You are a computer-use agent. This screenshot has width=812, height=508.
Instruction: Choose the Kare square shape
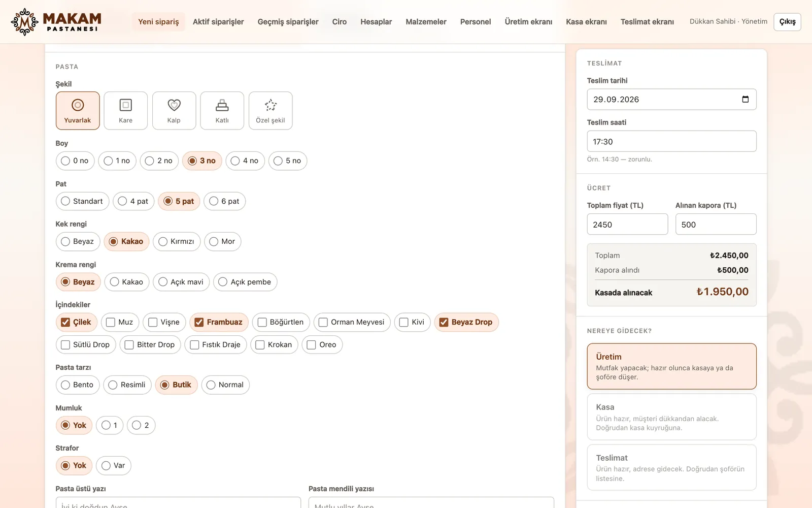(125, 111)
